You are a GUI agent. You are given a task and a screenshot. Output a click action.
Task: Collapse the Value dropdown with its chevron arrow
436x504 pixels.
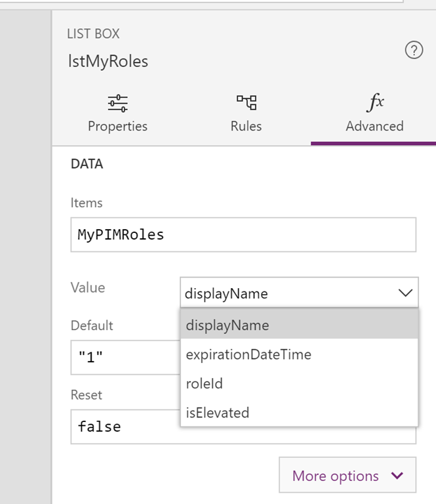coord(405,293)
